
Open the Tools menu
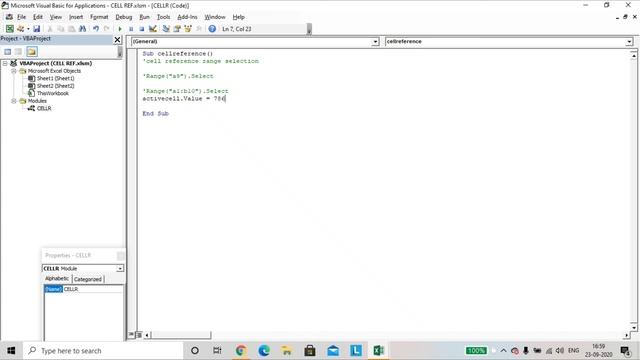coord(163,17)
